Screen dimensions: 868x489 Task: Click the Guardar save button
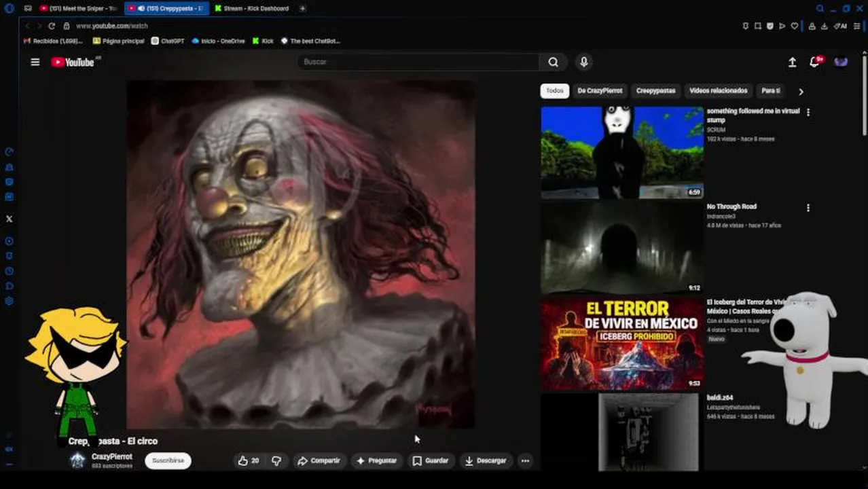coord(431,460)
